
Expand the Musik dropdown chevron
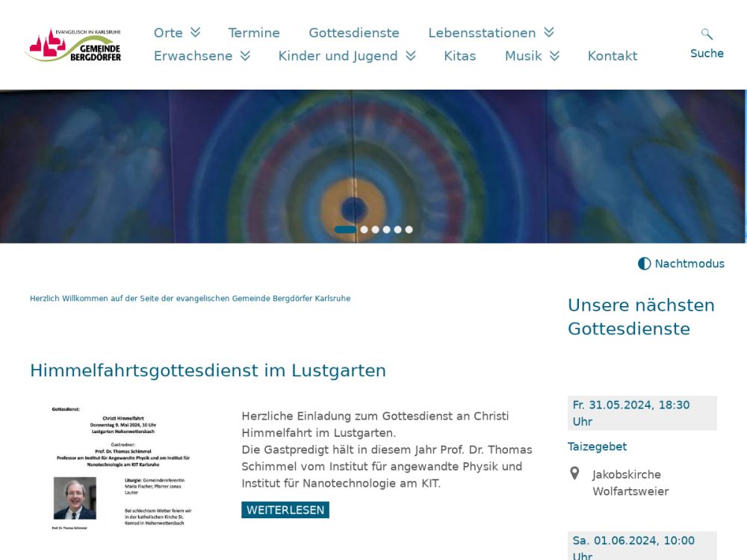tap(554, 56)
